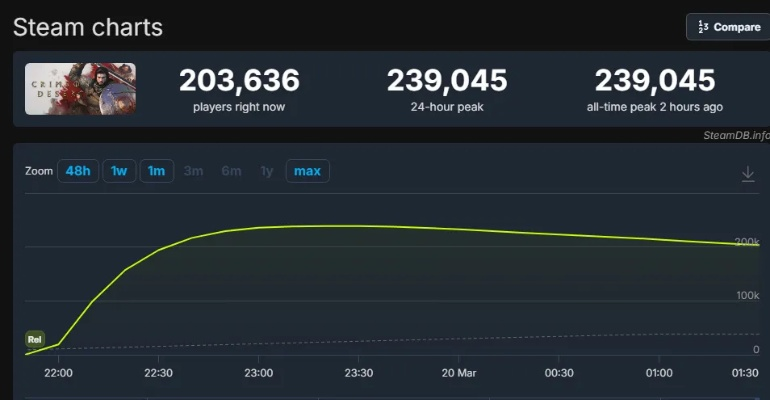
Task: Click the Steam charts heading
Action: pyautogui.click(x=88, y=27)
